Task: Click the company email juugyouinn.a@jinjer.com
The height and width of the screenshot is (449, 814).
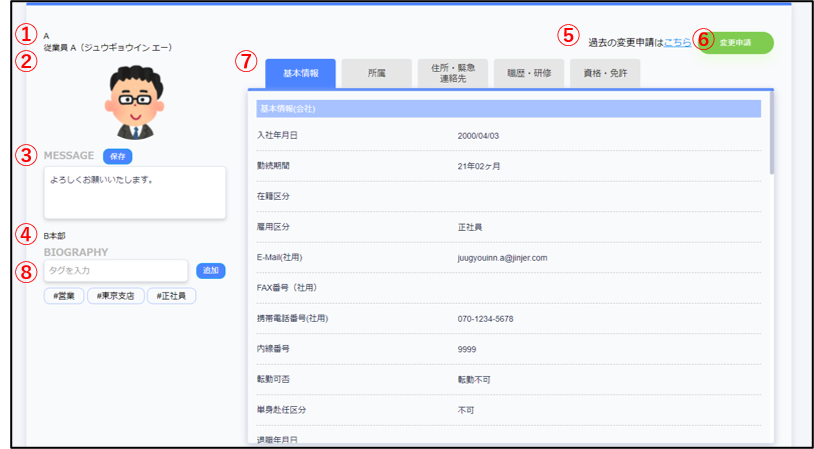Action: pos(502,258)
